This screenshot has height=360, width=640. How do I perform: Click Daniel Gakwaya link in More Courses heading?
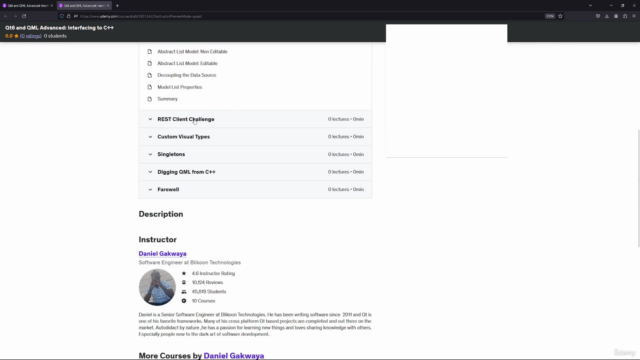(x=234, y=356)
